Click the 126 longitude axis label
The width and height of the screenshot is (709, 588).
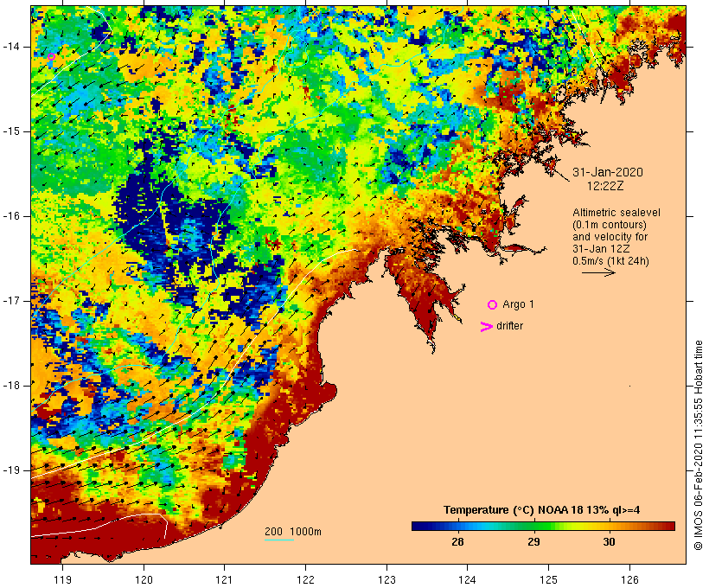click(629, 579)
